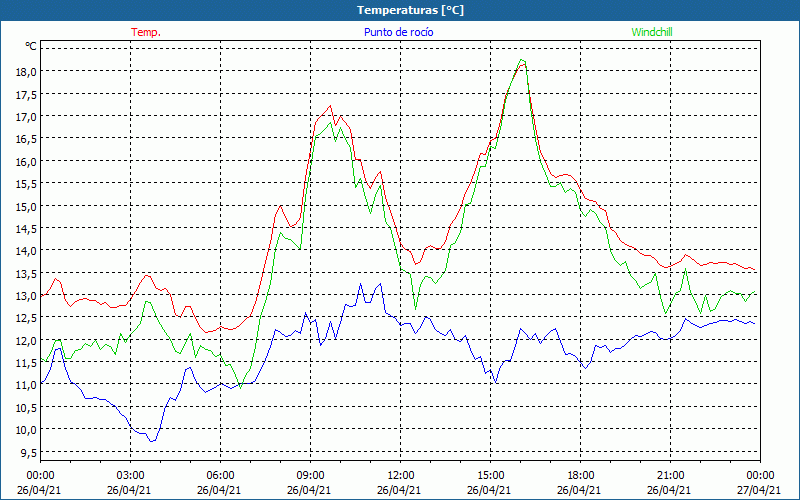The width and height of the screenshot is (800, 500).
Task: Click the 10,0 y-axis value
Action: click(x=27, y=430)
